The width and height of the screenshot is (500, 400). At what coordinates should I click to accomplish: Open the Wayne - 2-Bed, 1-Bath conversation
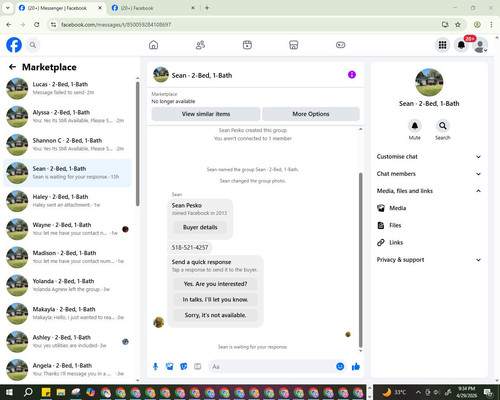tap(67, 229)
